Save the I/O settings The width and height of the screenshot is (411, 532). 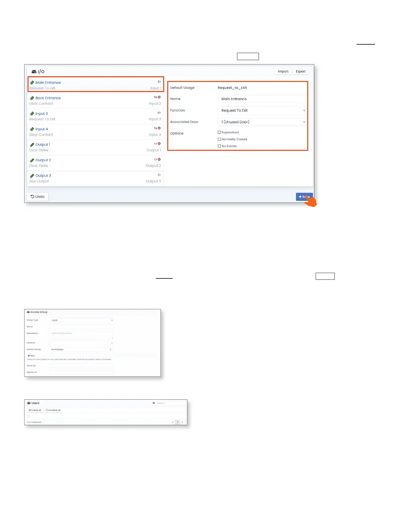[x=304, y=197]
